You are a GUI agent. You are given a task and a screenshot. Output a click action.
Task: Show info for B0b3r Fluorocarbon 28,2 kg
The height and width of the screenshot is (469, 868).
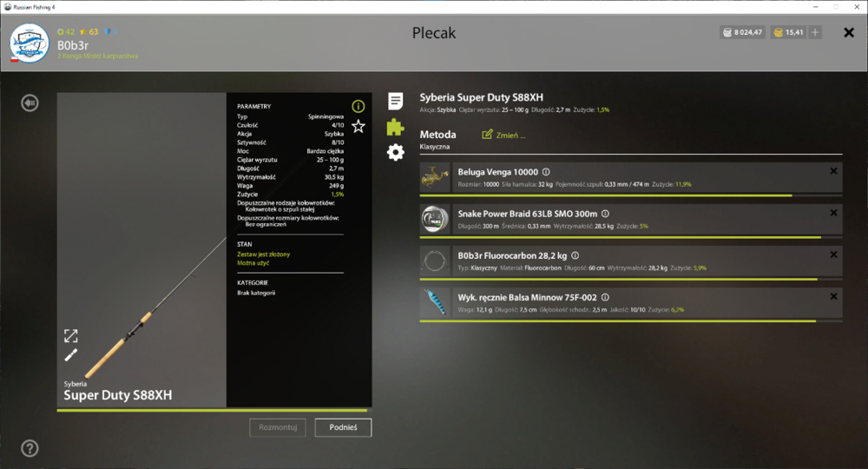(575, 256)
